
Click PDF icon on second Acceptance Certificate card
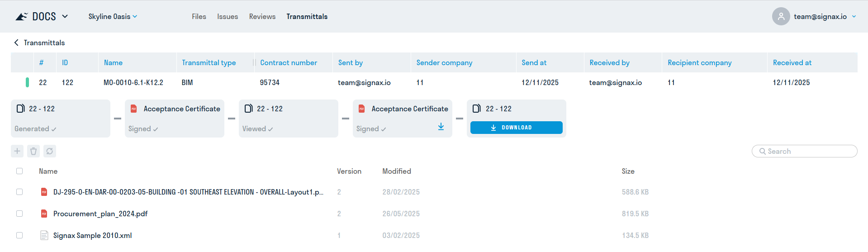point(361,109)
